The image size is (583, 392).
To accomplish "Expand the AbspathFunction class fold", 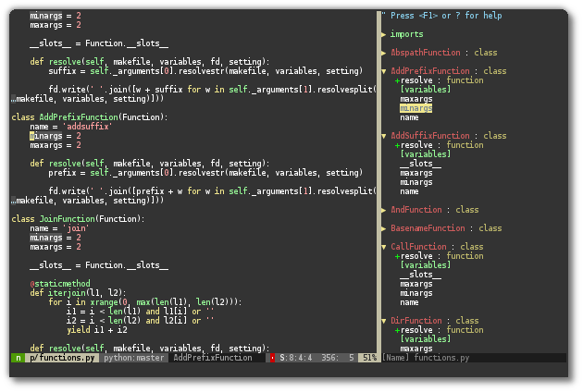I will click(384, 53).
